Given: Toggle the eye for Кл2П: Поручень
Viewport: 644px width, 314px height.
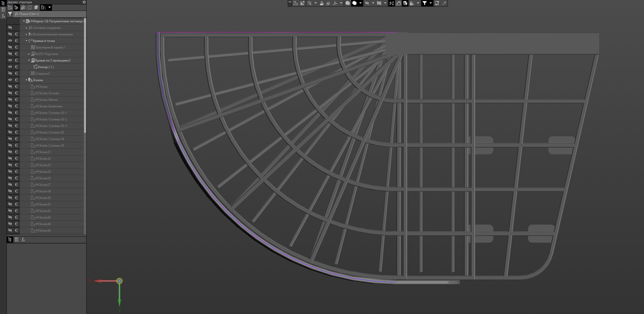Looking at the screenshot, I should [10, 54].
